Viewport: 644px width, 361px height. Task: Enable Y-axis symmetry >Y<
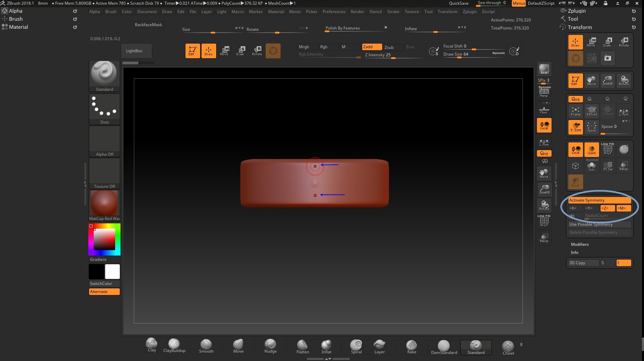click(x=591, y=208)
